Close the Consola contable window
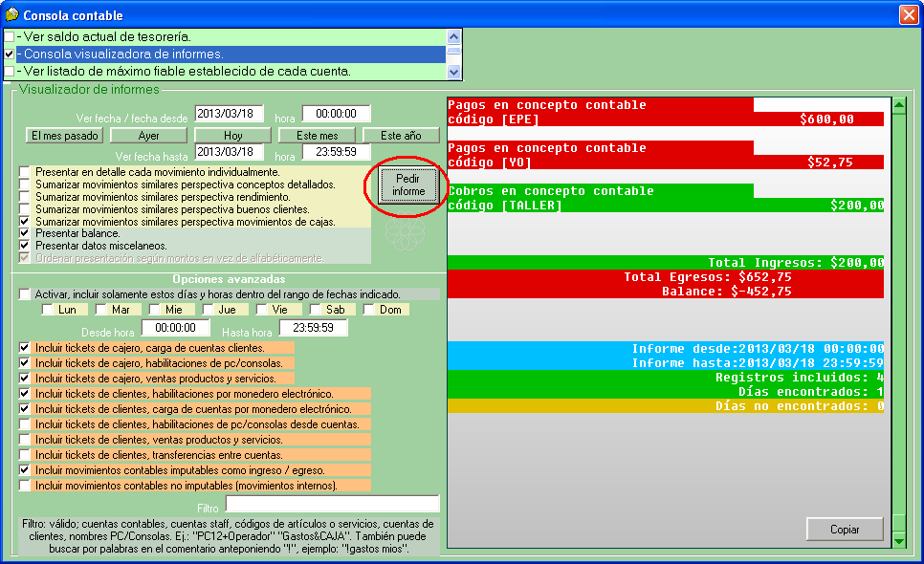This screenshot has height=564, width=924. pyautogui.click(x=909, y=14)
